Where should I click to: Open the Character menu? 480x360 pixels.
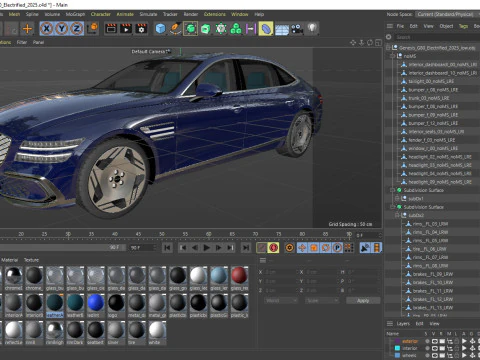(100, 14)
